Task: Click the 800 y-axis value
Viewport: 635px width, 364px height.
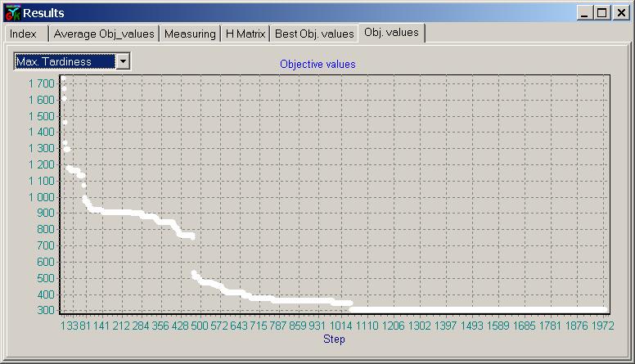Action: [46, 229]
